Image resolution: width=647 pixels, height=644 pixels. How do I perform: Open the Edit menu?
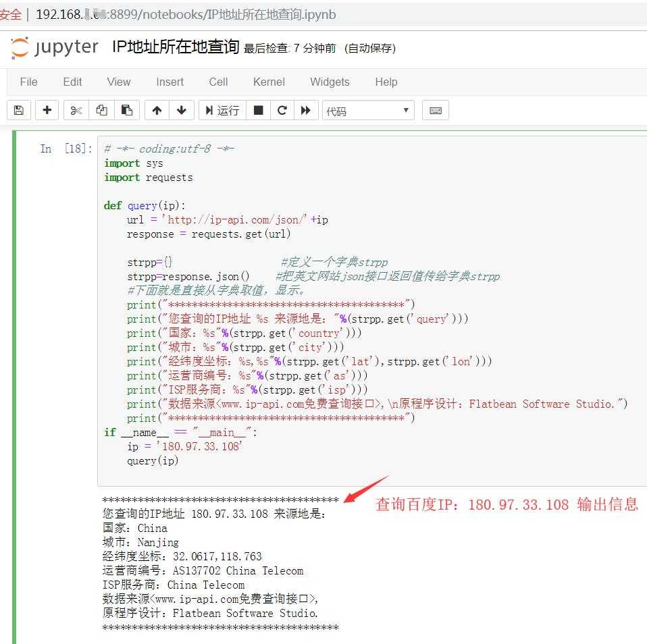pyautogui.click(x=73, y=82)
